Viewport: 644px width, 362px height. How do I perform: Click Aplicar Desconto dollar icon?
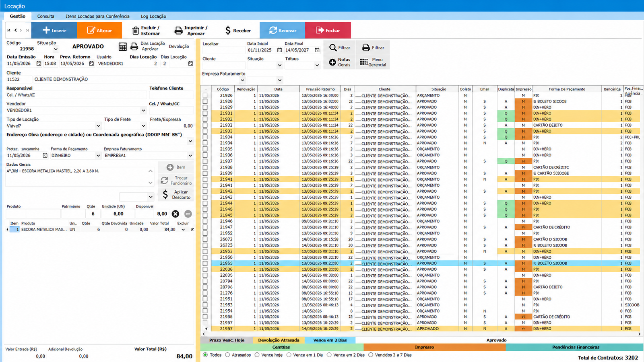(x=165, y=195)
